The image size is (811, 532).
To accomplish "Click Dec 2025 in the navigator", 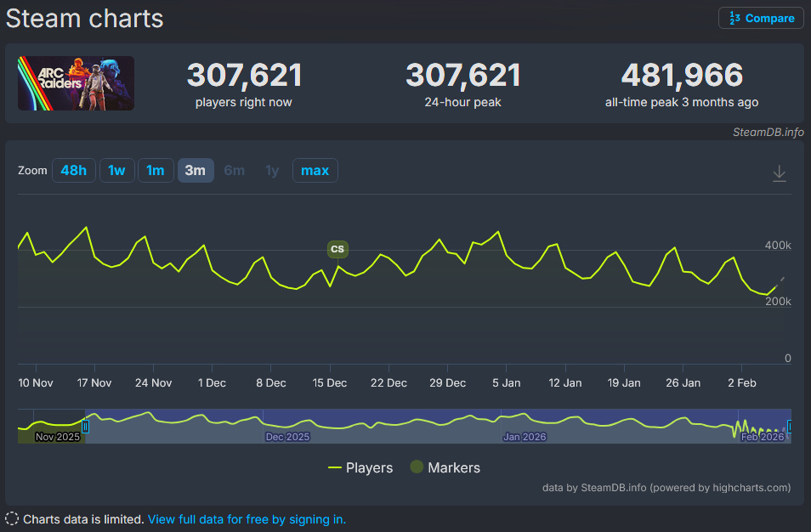I will point(287,437).
